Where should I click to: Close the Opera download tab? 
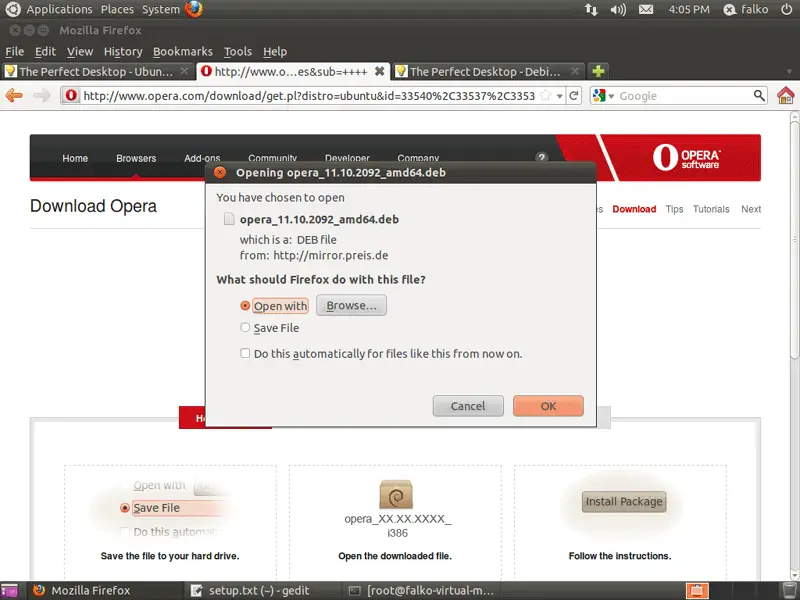point(380,71)
